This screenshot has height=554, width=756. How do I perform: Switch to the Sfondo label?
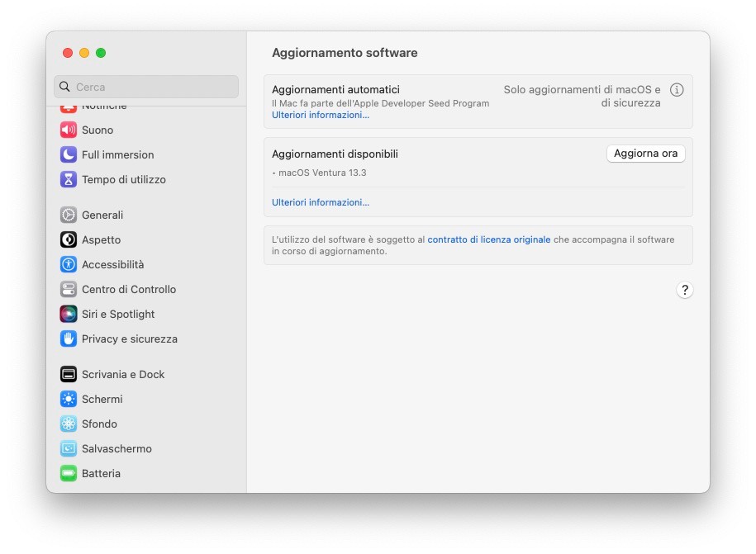[x=99, y=424]
